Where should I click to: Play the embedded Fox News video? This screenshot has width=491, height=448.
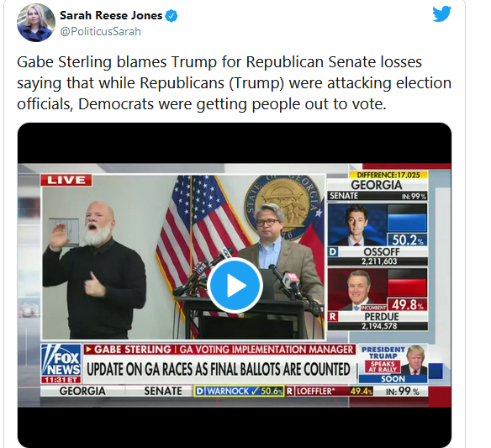point(235,285)
